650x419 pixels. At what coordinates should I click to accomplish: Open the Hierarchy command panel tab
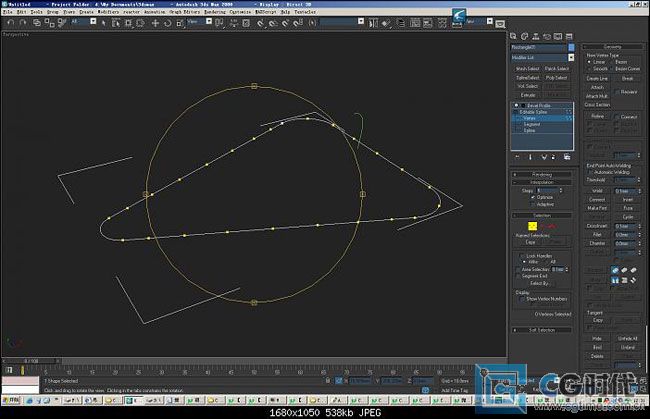(536, 36)
